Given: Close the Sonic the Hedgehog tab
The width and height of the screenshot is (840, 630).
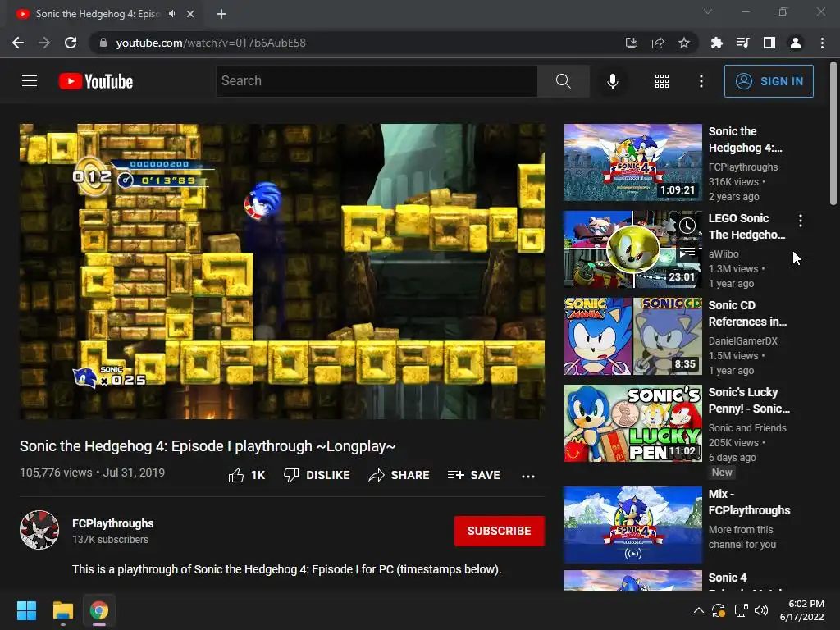Looking at the screenshot, I should [190, 14].
